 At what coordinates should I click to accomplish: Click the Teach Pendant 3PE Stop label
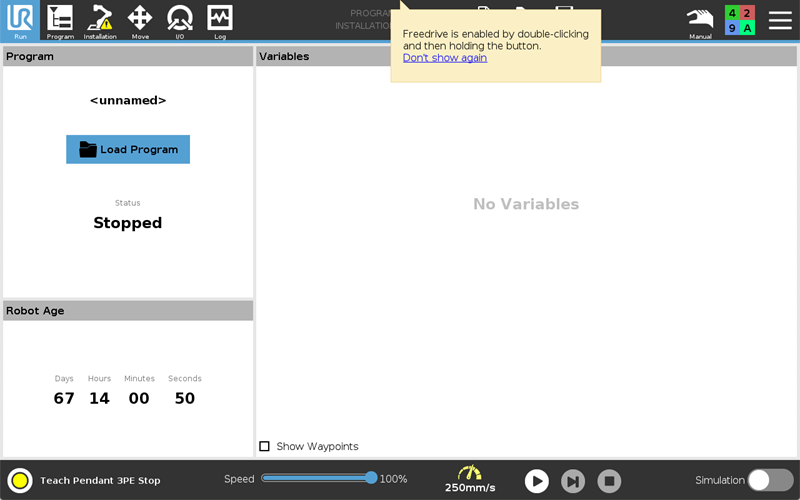100,481
